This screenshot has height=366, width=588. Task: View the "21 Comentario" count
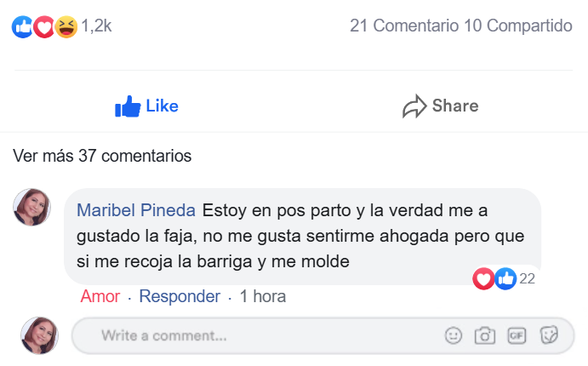pyautogui.click(x=404, y=26)
